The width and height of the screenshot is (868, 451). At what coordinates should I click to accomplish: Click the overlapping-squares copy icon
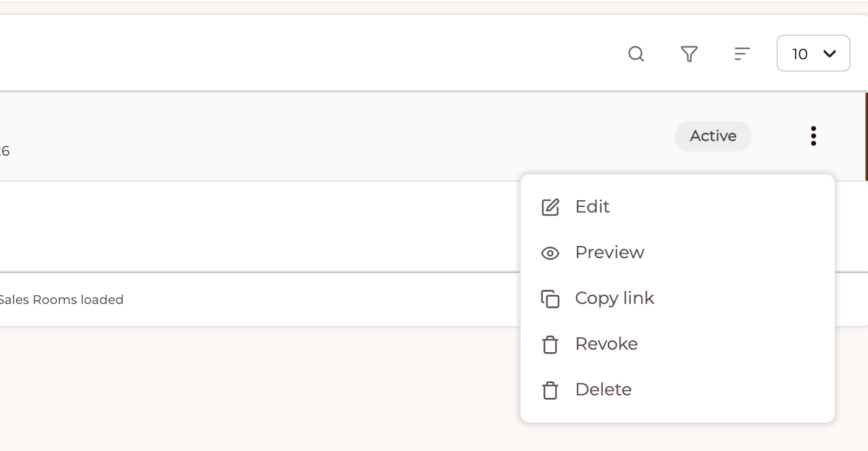pos(550,299)
